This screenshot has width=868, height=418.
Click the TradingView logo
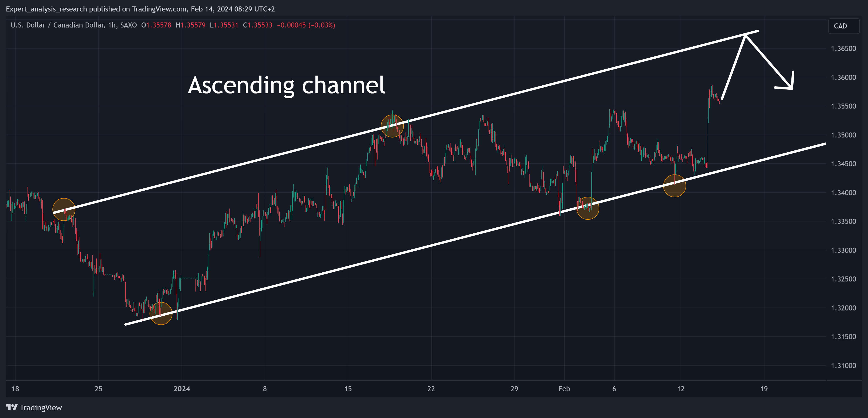click(x=34, y=407)
